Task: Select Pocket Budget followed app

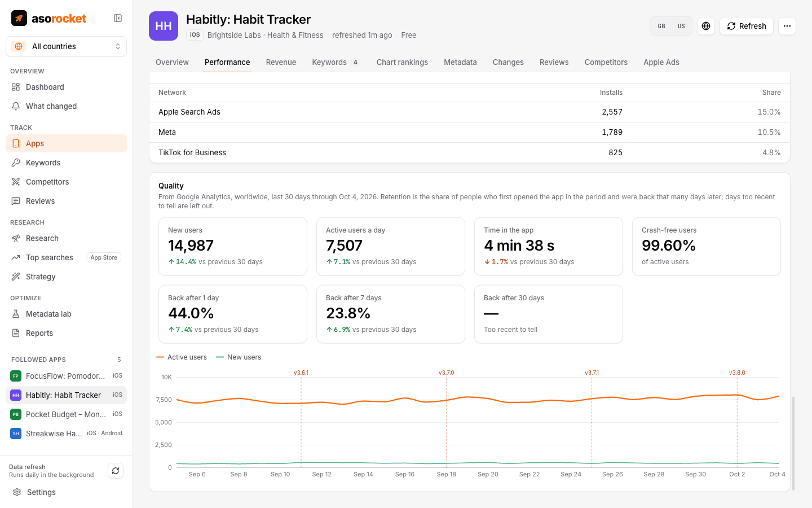Action: tap(66, 414)
